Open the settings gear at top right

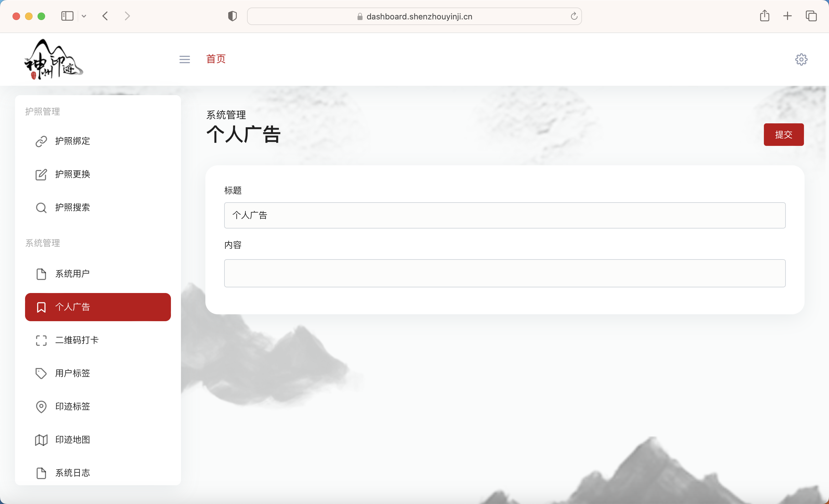point(801,59)
